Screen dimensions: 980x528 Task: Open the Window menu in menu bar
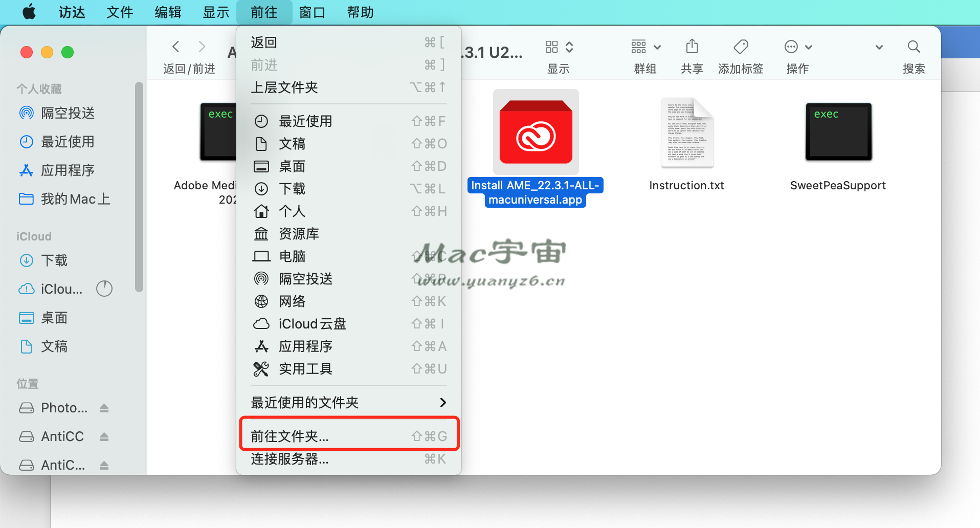pos(312,12)
